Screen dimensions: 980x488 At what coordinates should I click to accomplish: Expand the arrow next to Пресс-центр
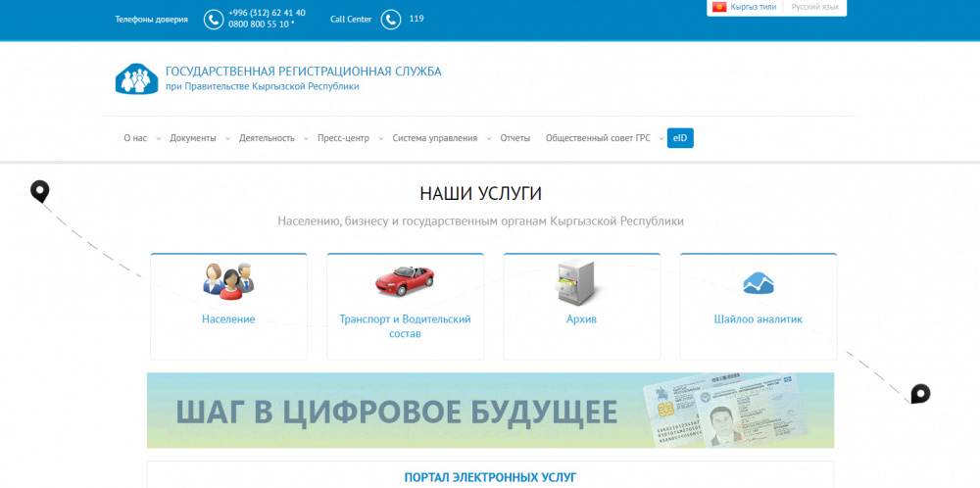coord(380,139)
